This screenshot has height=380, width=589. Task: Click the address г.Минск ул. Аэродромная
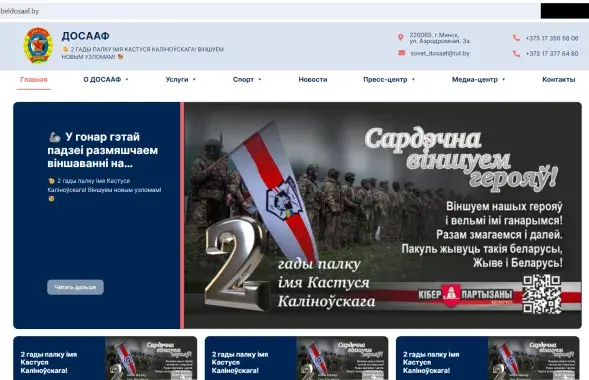coord(439,38)
